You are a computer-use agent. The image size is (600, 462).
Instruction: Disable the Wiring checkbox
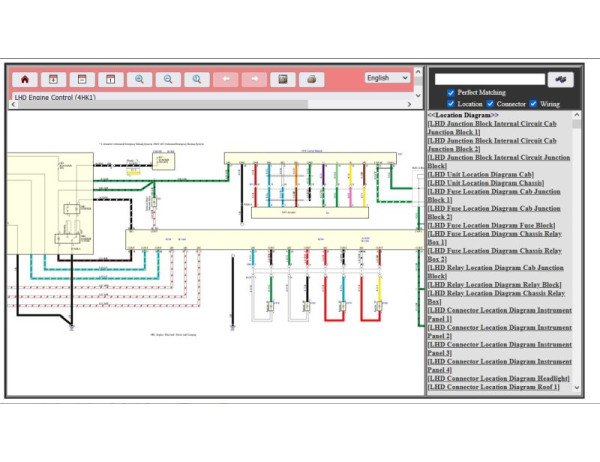coord(534,103)
